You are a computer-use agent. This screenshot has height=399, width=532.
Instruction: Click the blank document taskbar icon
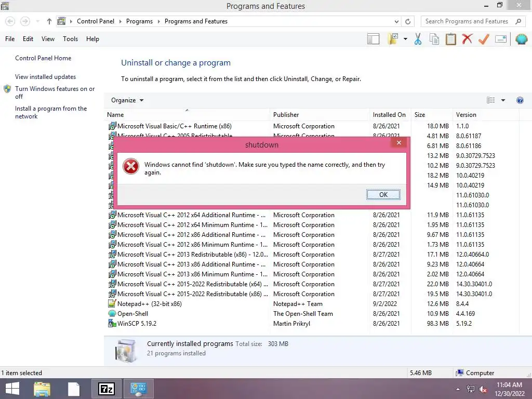coord(74,389)
